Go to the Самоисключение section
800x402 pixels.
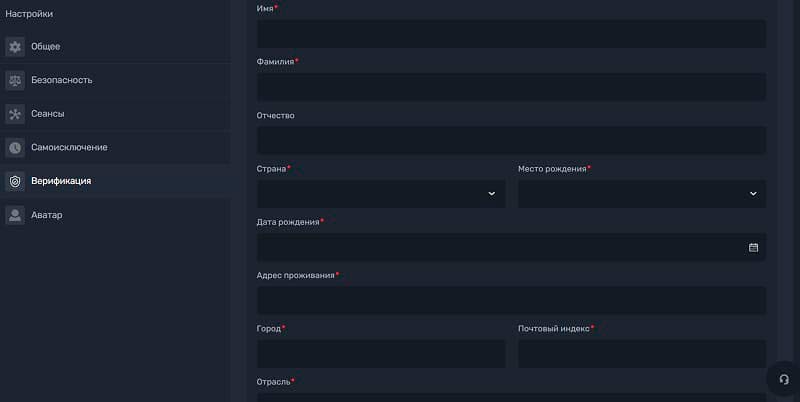point(69,148)
